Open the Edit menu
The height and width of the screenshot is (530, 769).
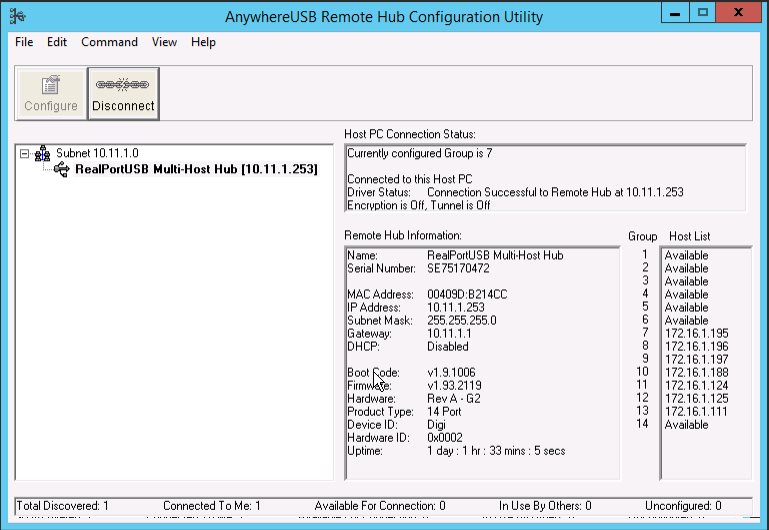pos(57,42)
